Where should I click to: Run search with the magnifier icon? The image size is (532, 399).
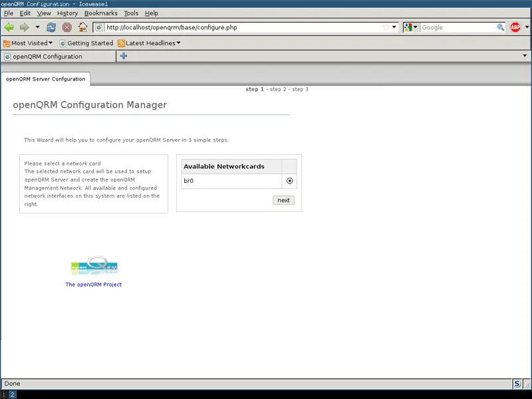click(x=501, y=27)
